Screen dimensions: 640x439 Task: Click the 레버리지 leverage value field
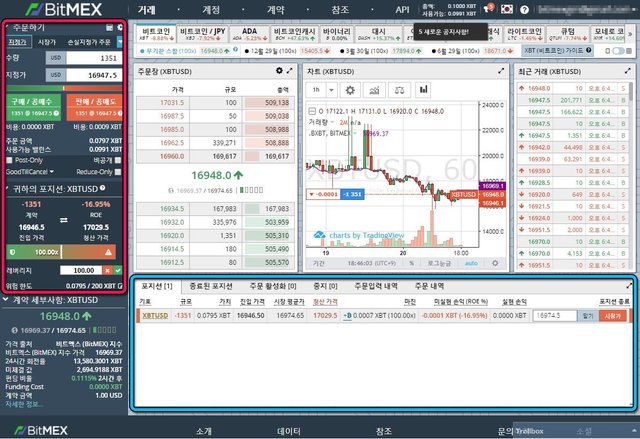[x=81, y=270]
